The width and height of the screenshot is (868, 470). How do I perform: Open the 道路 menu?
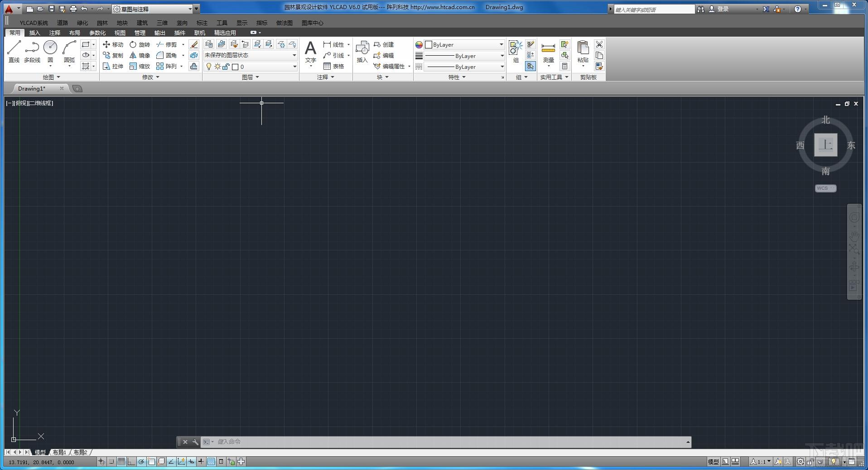[63, 23]
